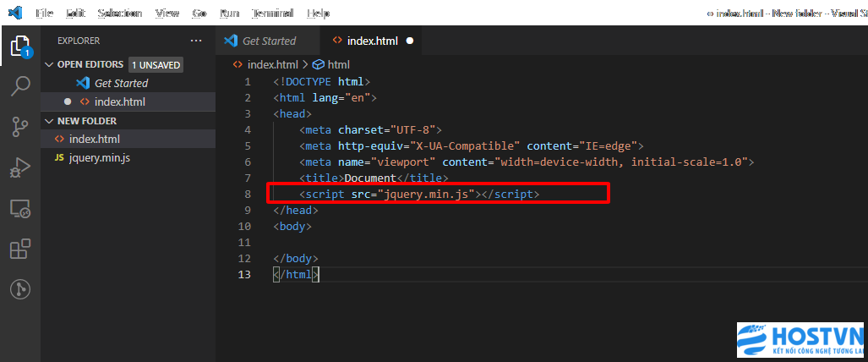Click the EXPLORER panel title
This screenshot has height=362, width=868.
pos(79,41)
